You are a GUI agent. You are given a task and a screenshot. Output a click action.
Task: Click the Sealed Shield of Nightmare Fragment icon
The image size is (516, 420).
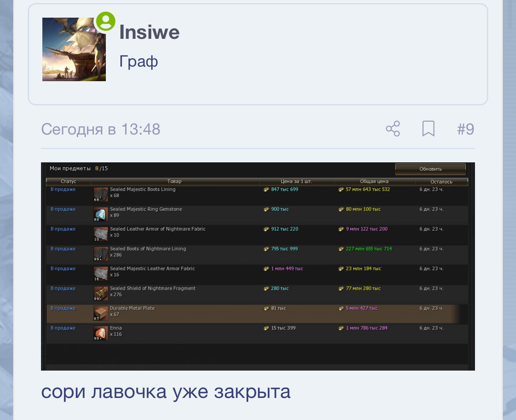click(101, 292)
